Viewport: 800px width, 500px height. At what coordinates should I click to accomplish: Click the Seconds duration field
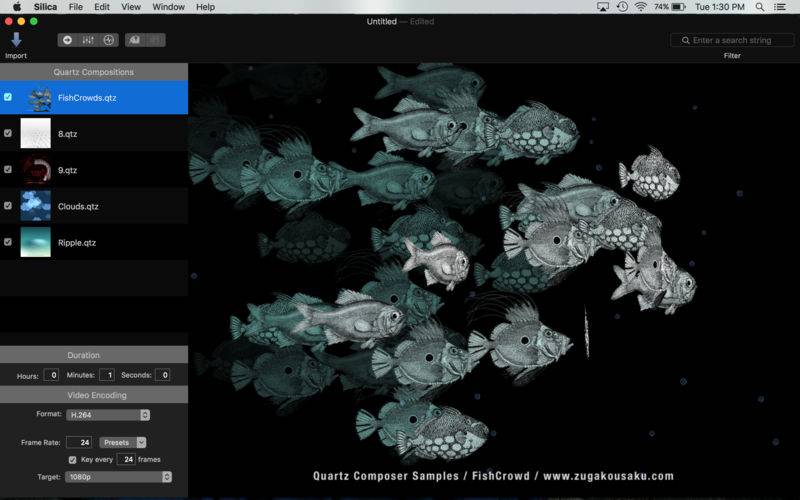tap(162, 375)
